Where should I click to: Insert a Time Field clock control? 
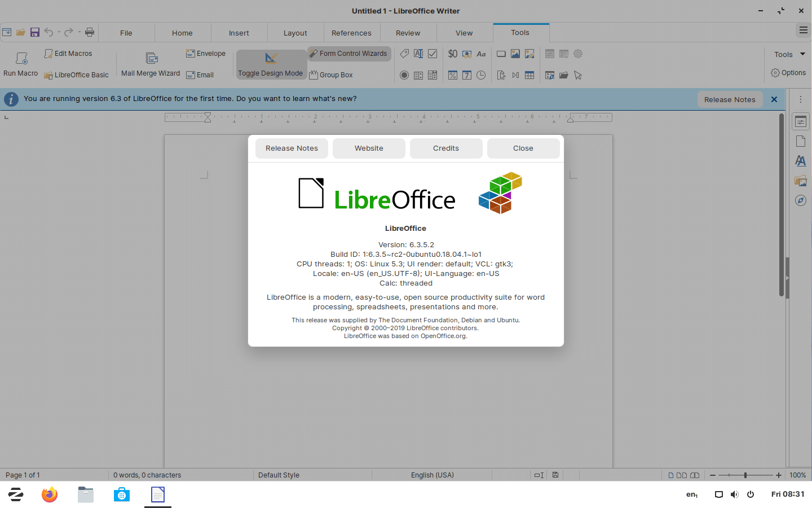(x=481, y=75)
